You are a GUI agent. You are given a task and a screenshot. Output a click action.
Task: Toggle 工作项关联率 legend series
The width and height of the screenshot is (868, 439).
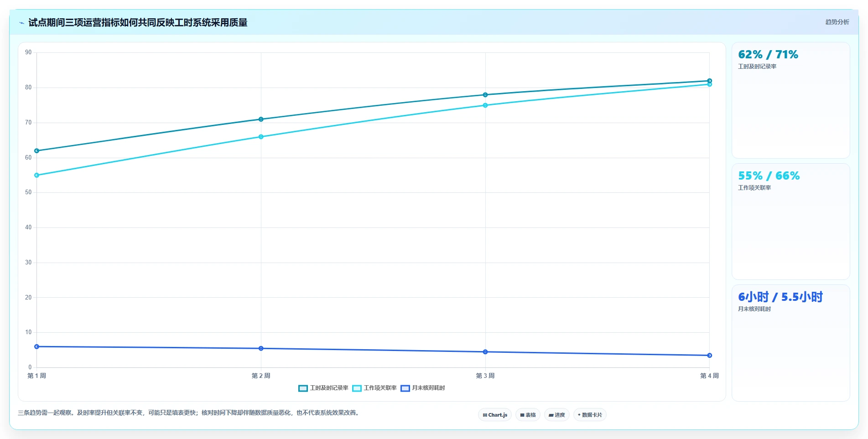374,388
